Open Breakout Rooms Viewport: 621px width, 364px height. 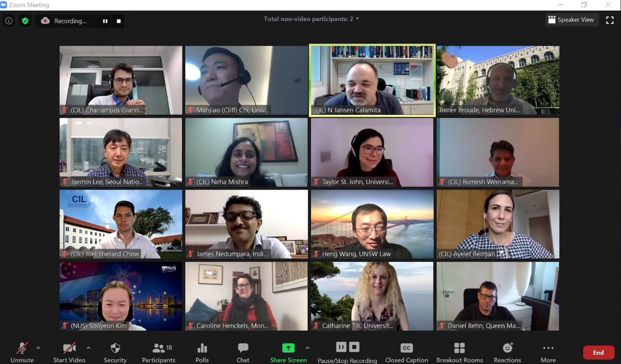460,352
